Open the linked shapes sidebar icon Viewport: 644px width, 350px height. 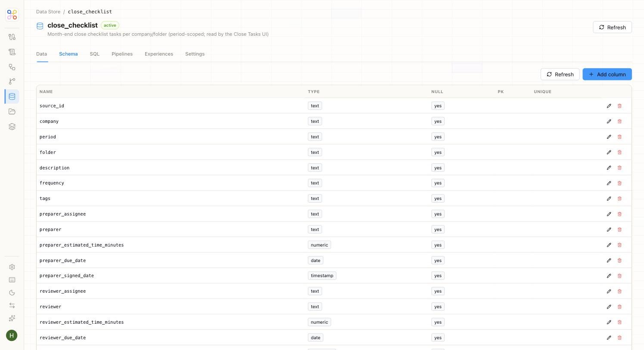coord(12,67)
